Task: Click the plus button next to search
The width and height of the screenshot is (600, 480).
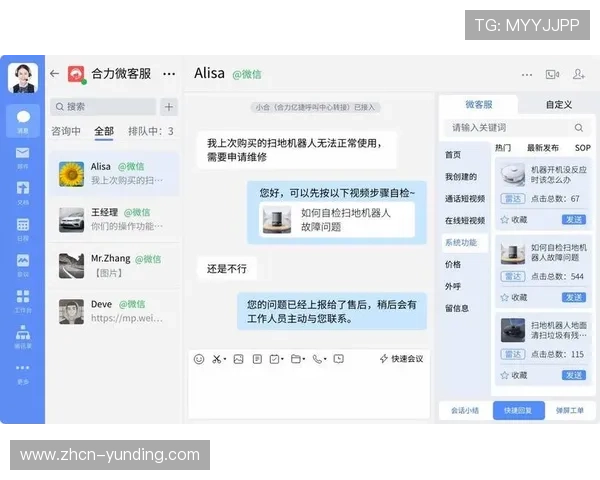Action: tap(169, 107)
